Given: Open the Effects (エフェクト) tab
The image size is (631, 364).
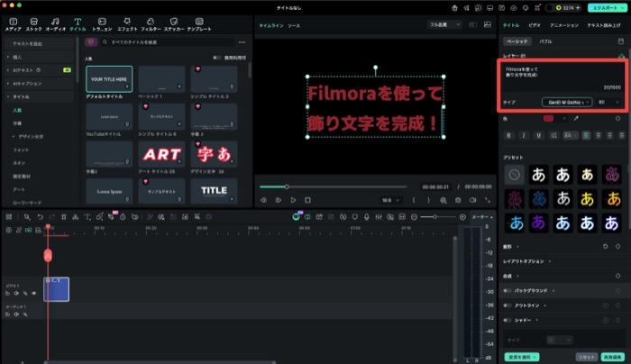Looking at the screenshot, I should click(127, 24).
